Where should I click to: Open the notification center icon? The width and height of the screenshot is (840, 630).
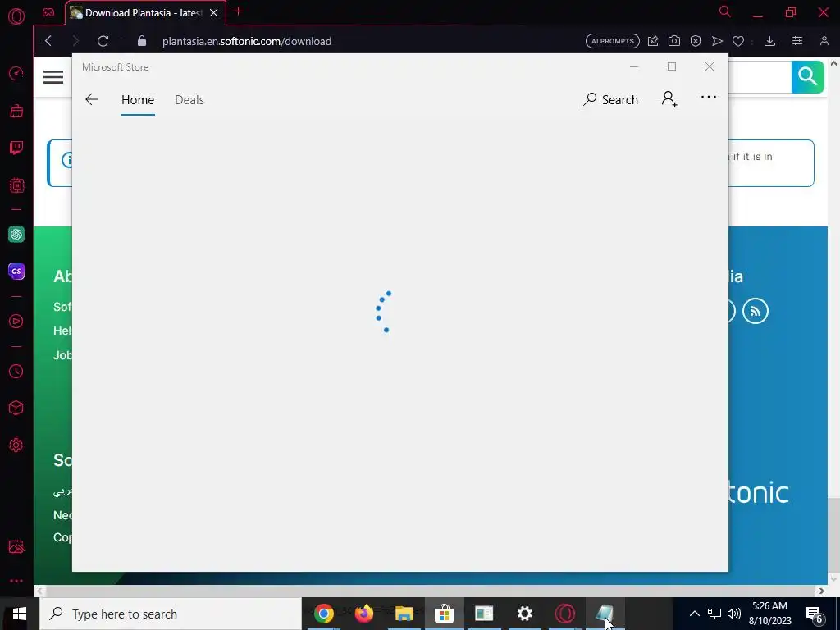click(815, 614)
